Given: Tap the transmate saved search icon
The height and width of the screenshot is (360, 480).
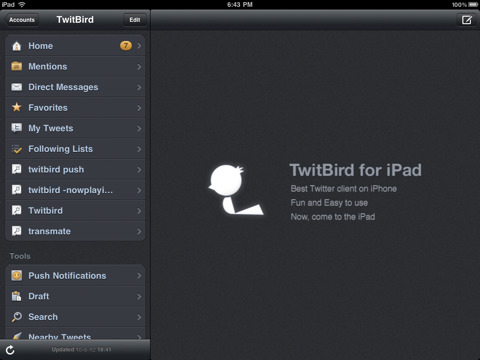Looking at the screenshot, I should 16,231.
